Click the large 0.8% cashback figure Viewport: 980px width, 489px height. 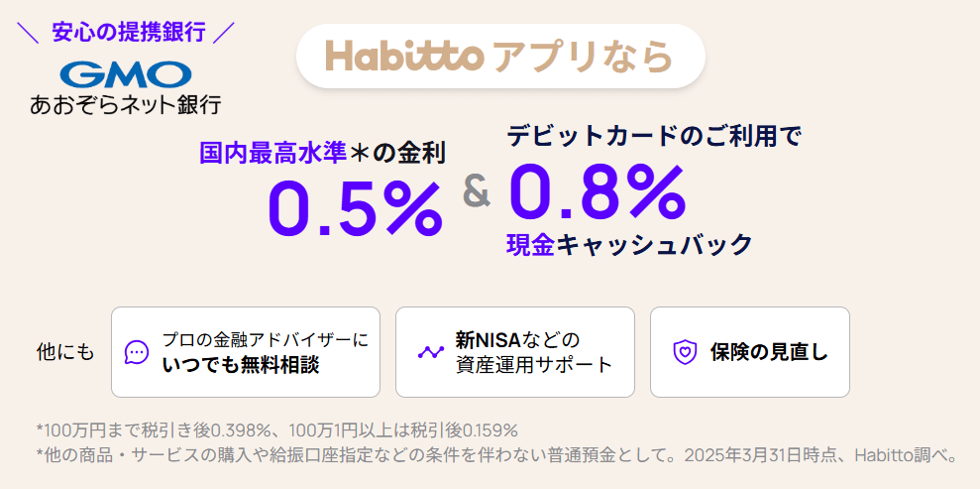598,192
